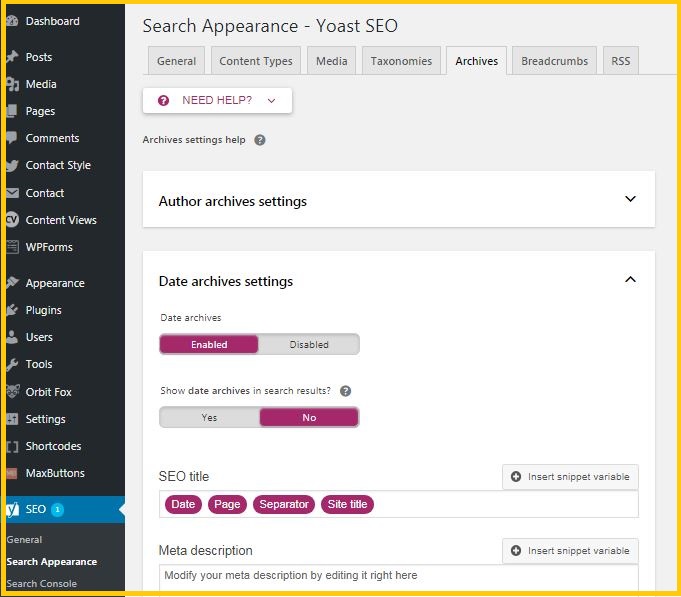Click Insert snippet variable for SEO title
The width and height of the screenshot is (681, 597).
(570, 477)
